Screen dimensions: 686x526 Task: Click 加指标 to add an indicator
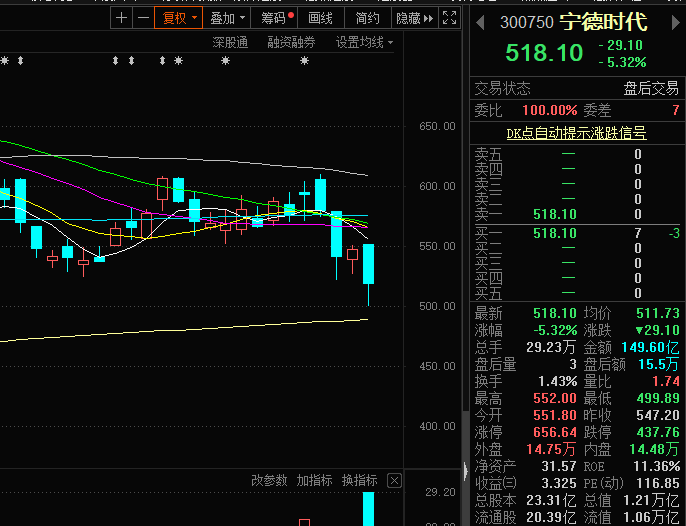pyautogui.click(x=314, y=480)
